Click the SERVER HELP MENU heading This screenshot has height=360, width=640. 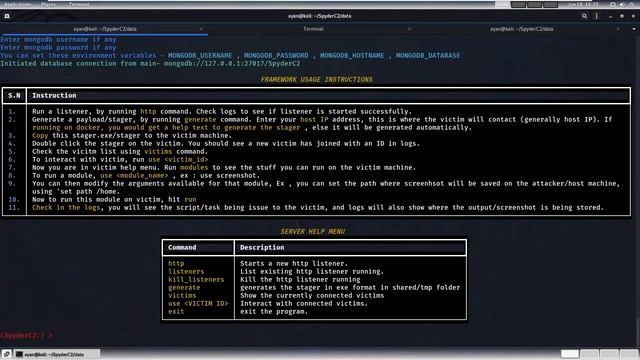point(312,231)
